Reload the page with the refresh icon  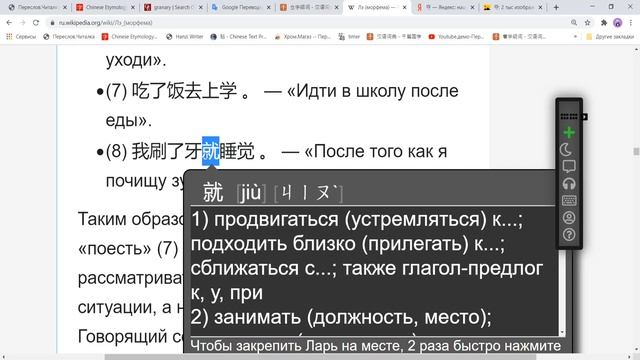[x=36, y=23]
